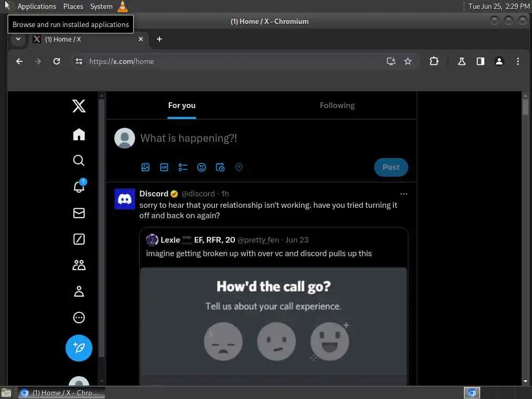Open @discord handle link
The width and height of the screenshot is (532, 399).
point(198,194)
